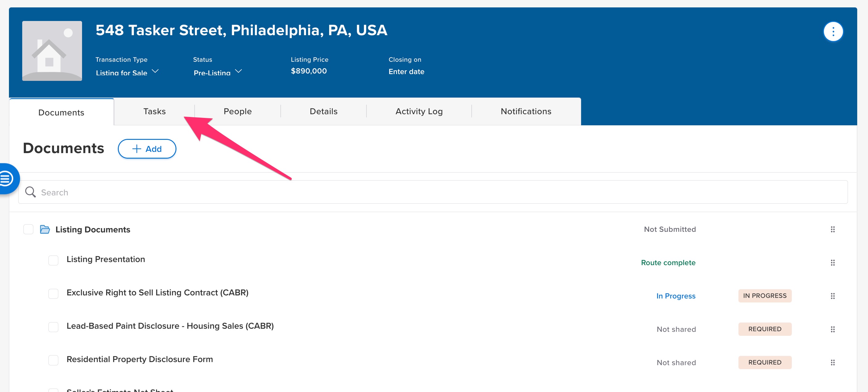This screenshot has height=392, width=868.
Task: Click the grip icon for Listing Presentation
Action: pyautogui.click(x=832, y=263)
